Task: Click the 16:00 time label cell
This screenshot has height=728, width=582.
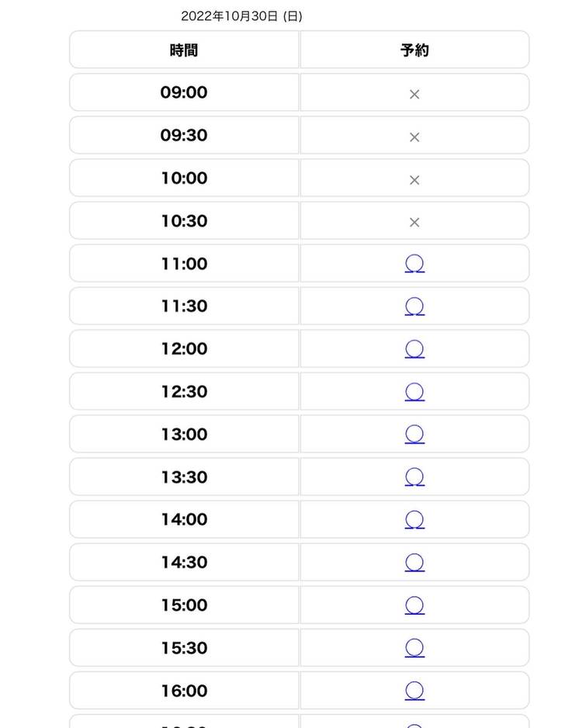Action: click(184, 691)
